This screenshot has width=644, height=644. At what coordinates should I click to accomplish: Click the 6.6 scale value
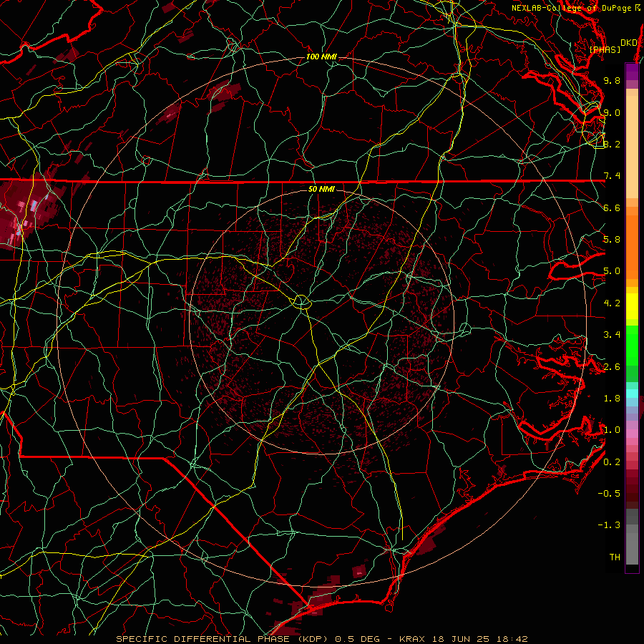[612, 208]
